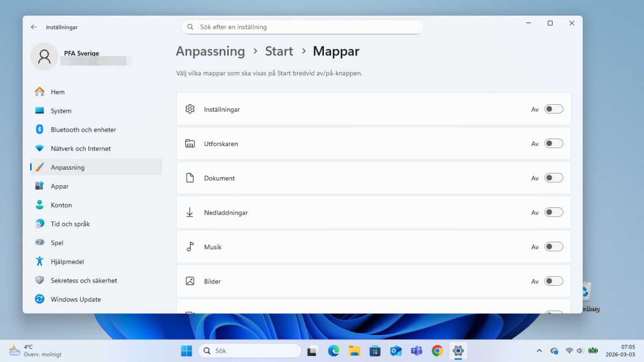Open Microsoft Teams from the taskbar
644x362 pixels.
[x=416, y=350]
